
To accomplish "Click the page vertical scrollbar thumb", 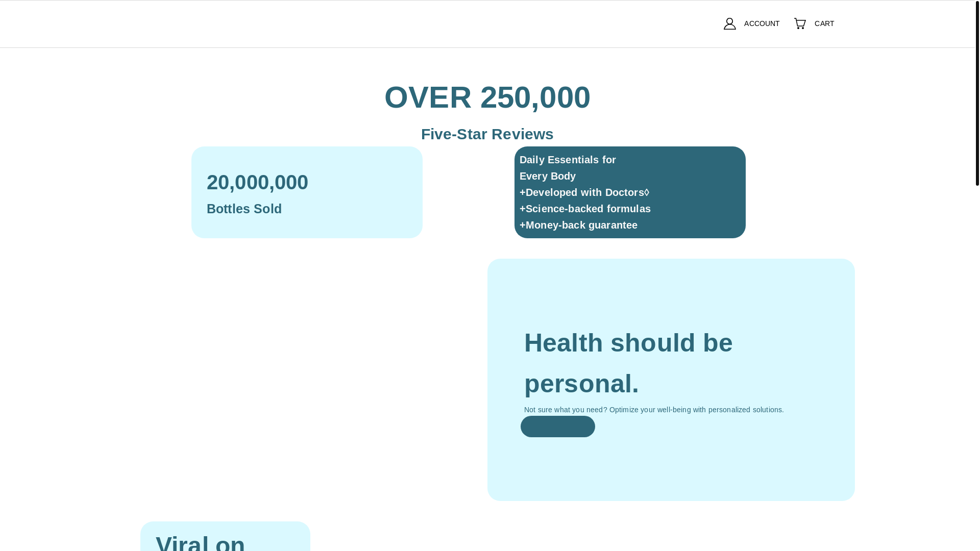I will [977, 93].
